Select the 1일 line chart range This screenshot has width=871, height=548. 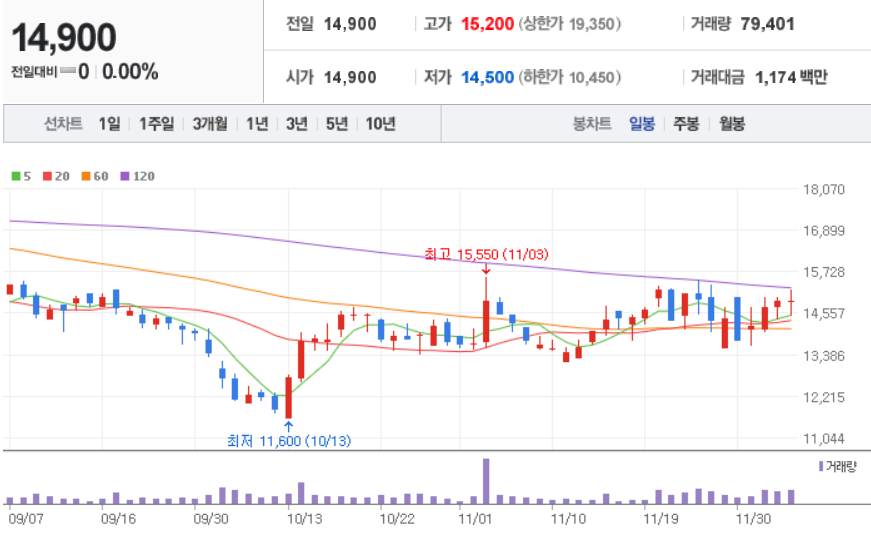coord(109,123)
